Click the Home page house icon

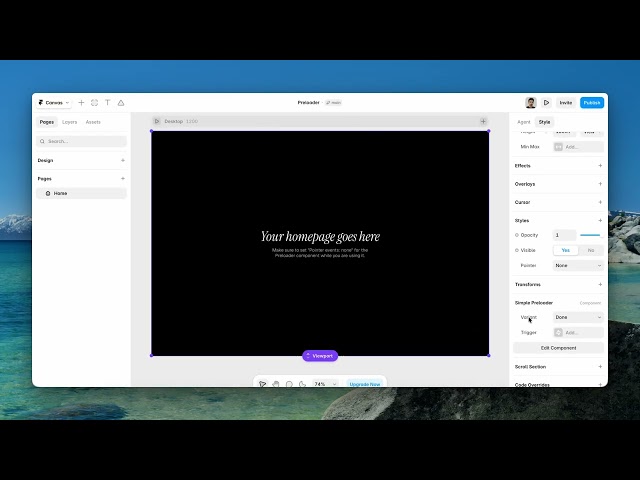(48, 193)
